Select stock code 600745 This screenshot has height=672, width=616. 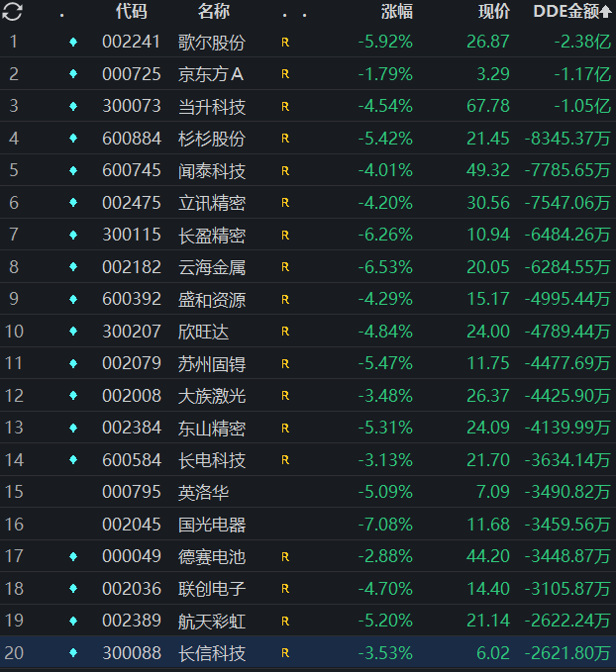click(132, 170)
